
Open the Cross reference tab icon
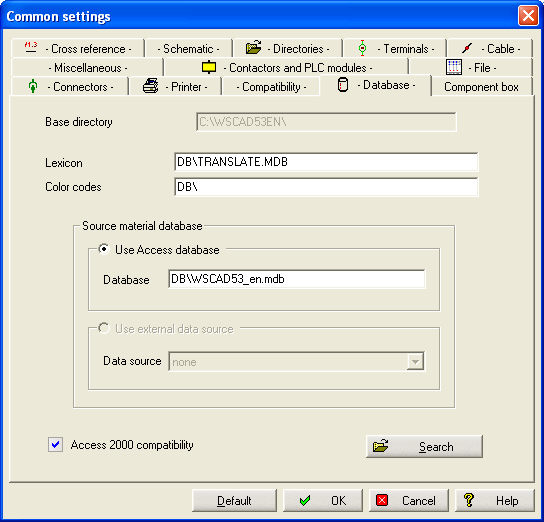pyautogui.click(x=31, y=47)
